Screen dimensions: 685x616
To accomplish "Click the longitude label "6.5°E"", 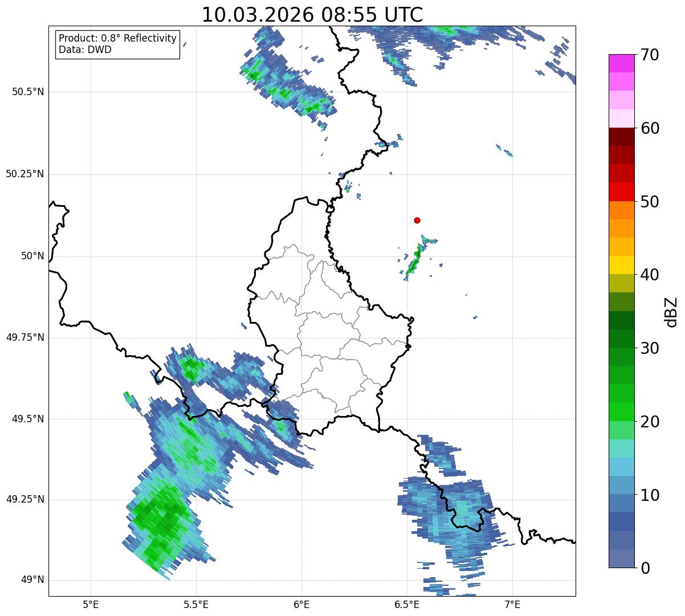I will (x=407, y=605).
